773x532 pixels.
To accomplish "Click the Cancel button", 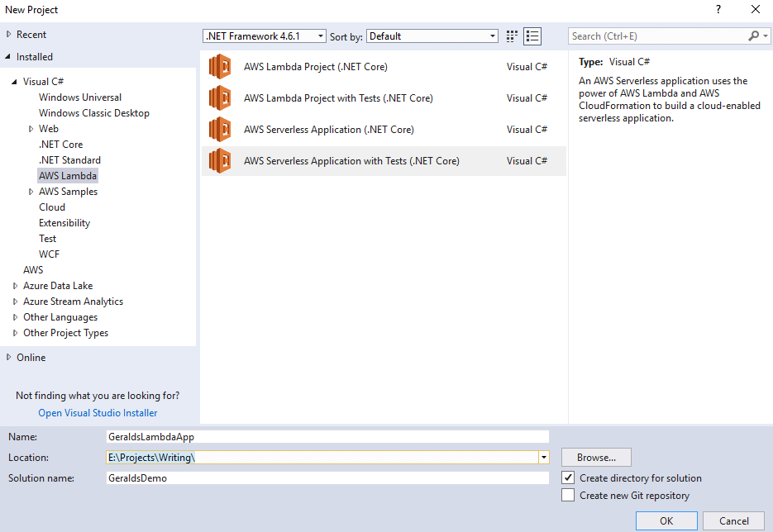I will [733, 521].
